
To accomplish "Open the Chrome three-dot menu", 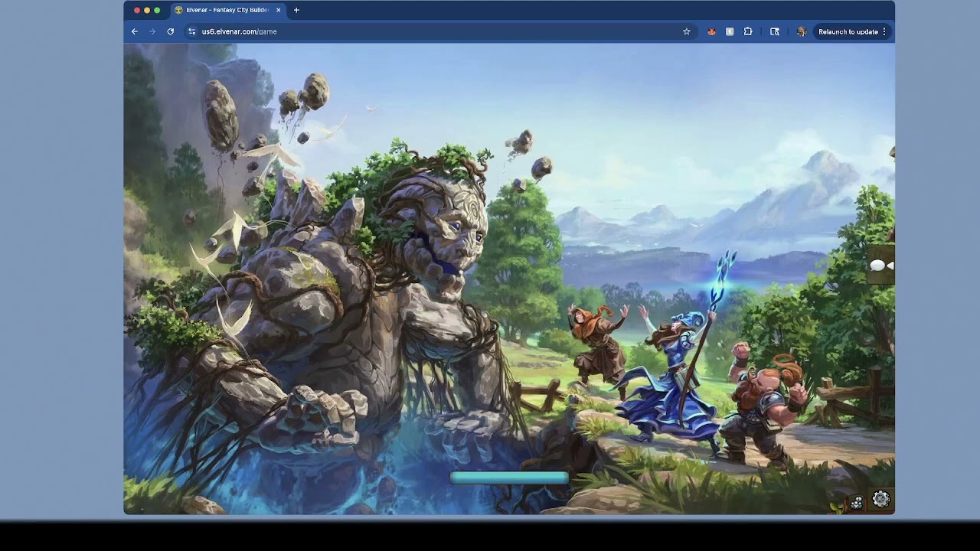I will click(x=884, y=31).
